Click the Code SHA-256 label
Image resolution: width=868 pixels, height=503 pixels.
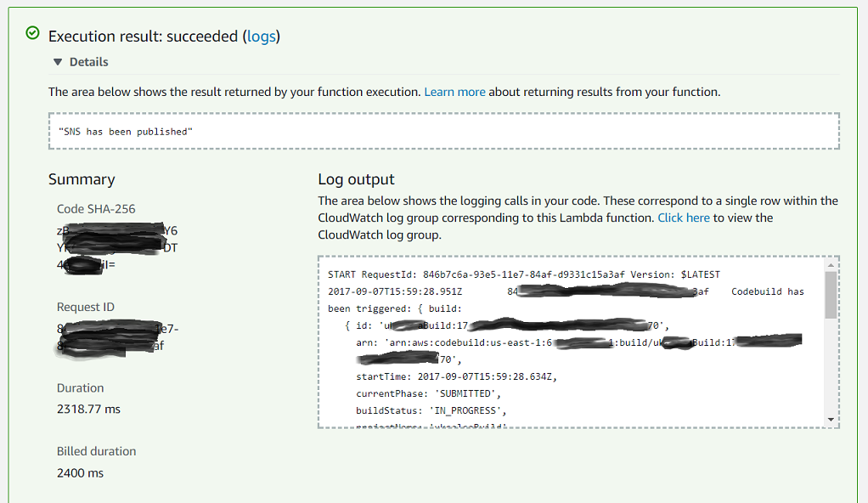pos(96,209)
